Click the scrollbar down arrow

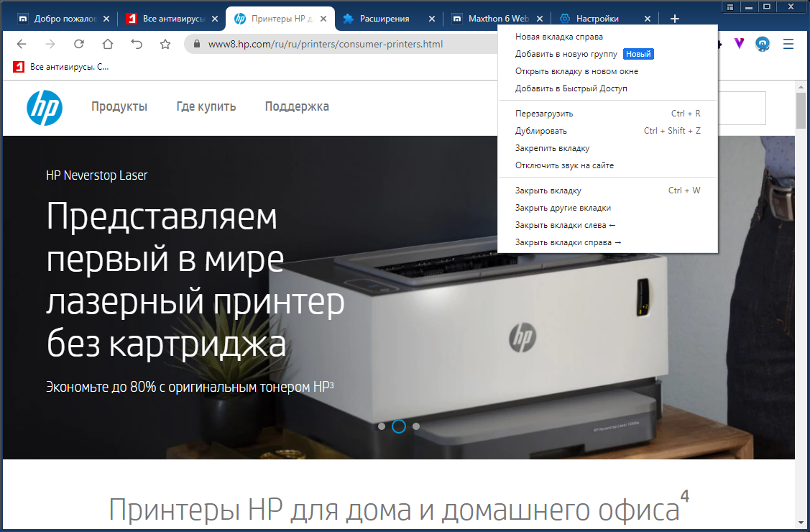(x=801, y=523)
